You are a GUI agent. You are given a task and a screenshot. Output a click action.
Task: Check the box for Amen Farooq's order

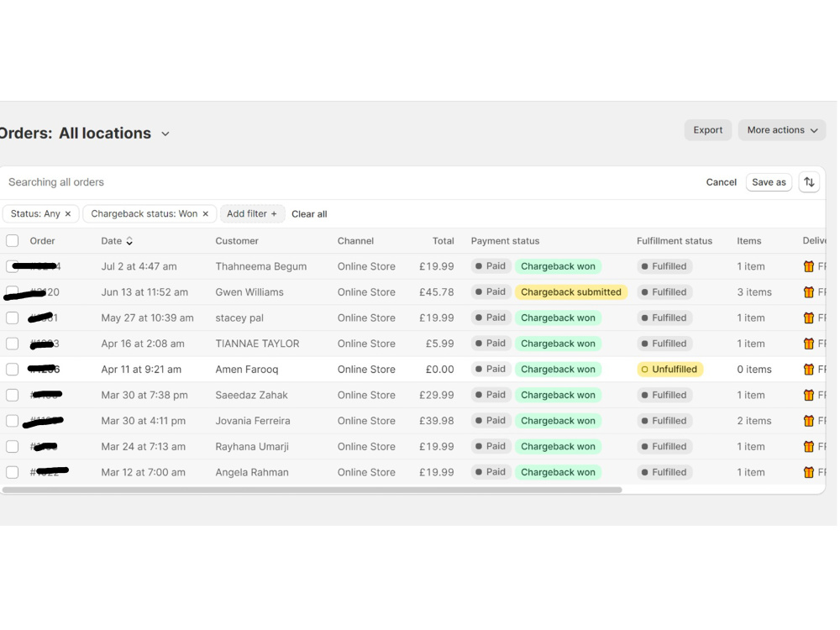click(x=13, y=369)
